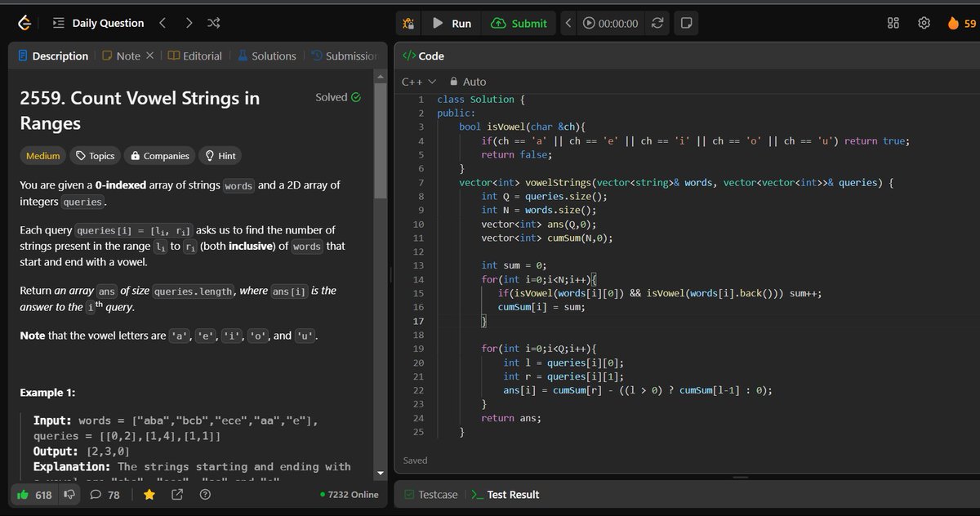This screenshot has height=516, width=980.
Task: Collapse the timer bar with the left chevron
Action: (568, 23)
